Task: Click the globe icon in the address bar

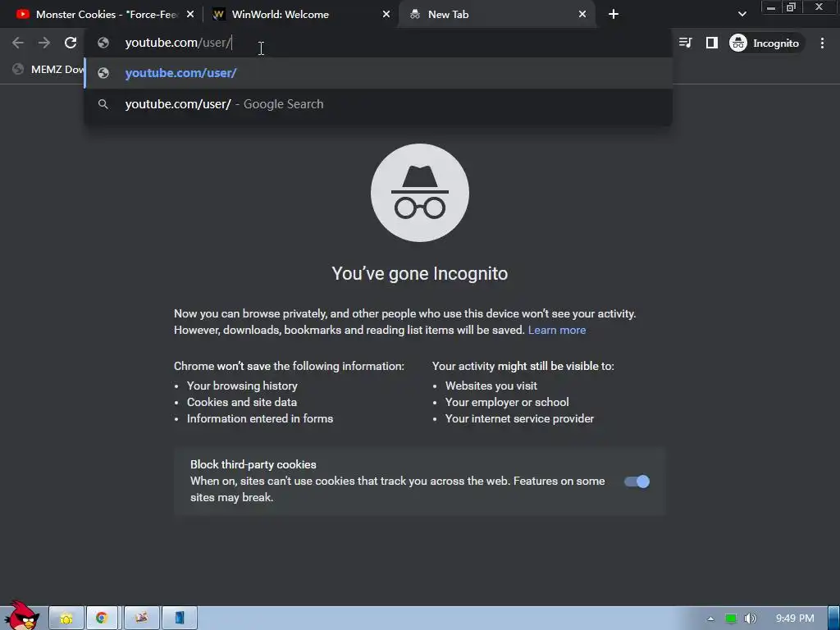Action: point(103,43)
